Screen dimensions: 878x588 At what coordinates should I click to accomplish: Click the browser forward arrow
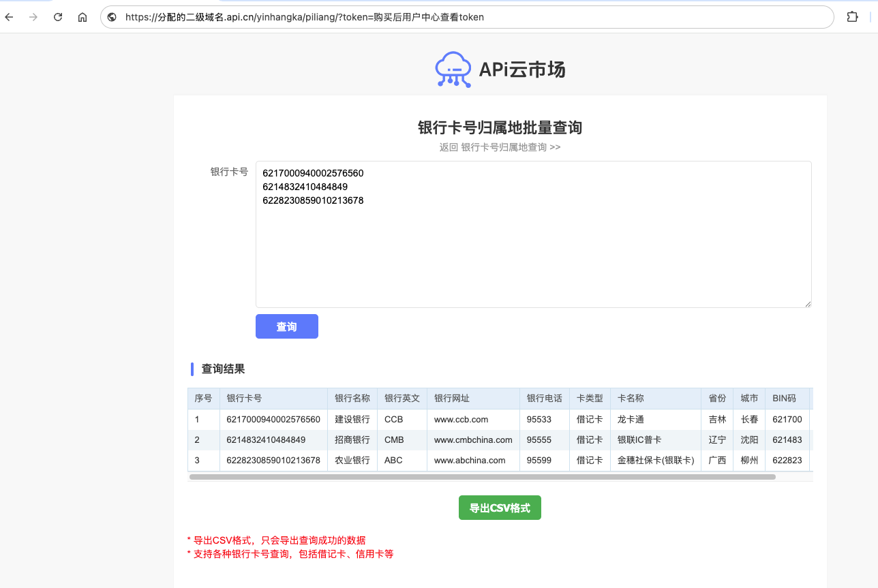pyautogui.click(x=33, y=17)
